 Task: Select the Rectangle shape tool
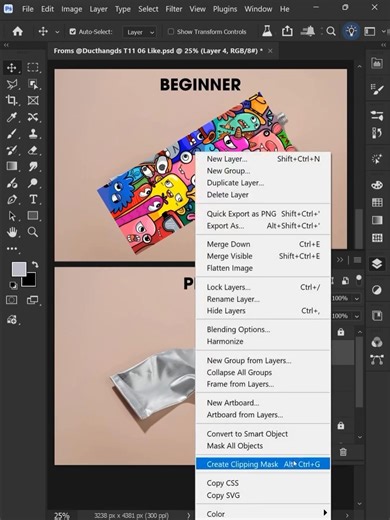pyautogui.click(x=33, y=216)
